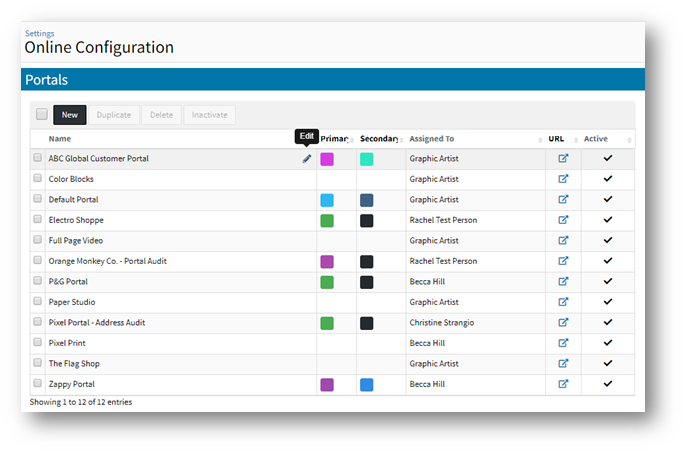Click Active checkmark for Pixel Print

608,343
